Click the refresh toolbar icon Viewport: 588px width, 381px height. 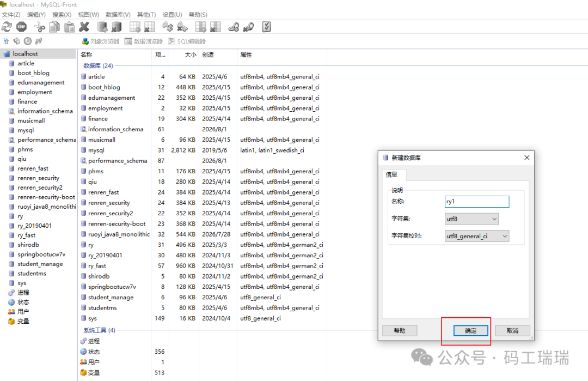coord(7,27)
